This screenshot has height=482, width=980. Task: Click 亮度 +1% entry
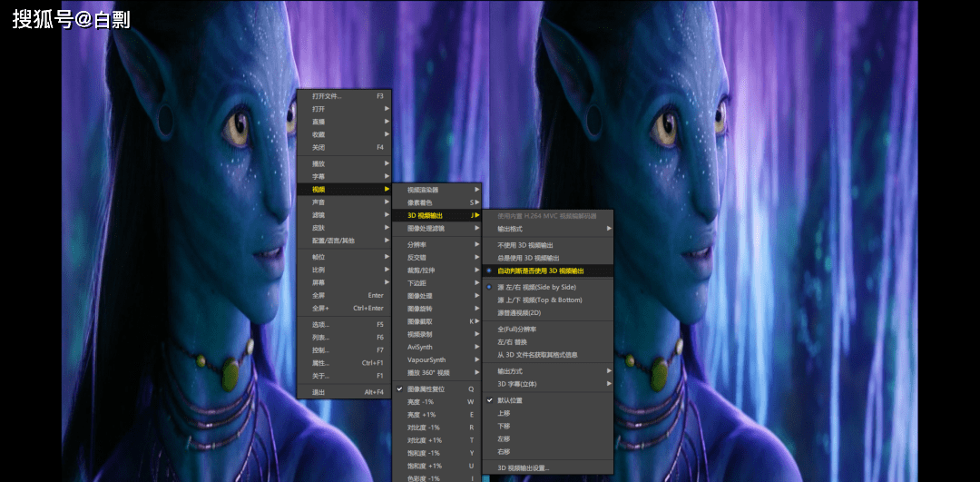(436, 415)
